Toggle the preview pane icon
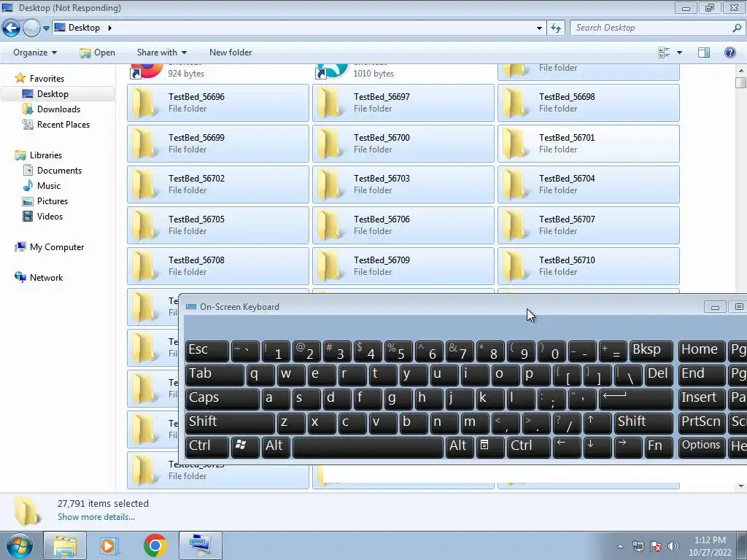Screen dimensions: 747x560 [704, 52]
